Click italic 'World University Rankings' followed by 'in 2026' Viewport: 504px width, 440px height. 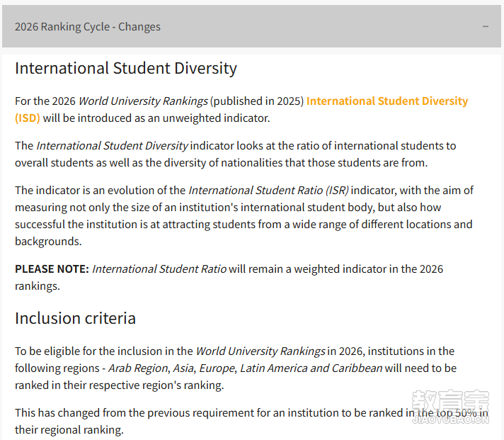(260, 351)
